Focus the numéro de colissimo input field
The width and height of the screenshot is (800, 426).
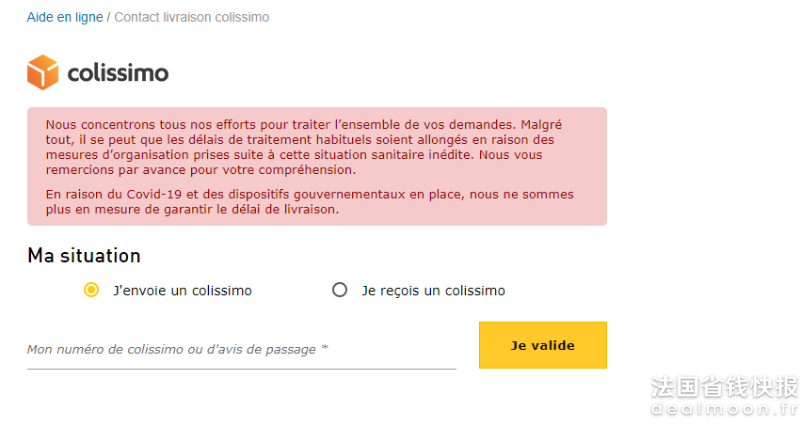(x=242, y=349)
